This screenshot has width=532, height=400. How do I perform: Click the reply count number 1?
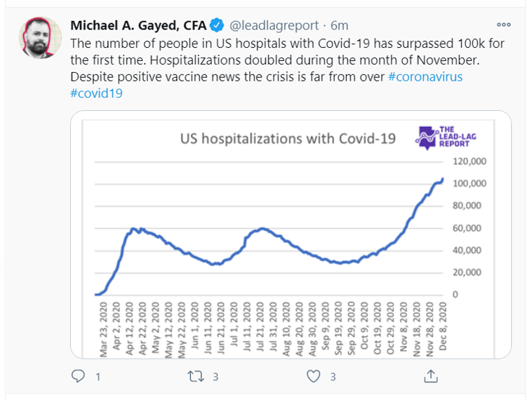pyautogui.click(x=98, y=377)
